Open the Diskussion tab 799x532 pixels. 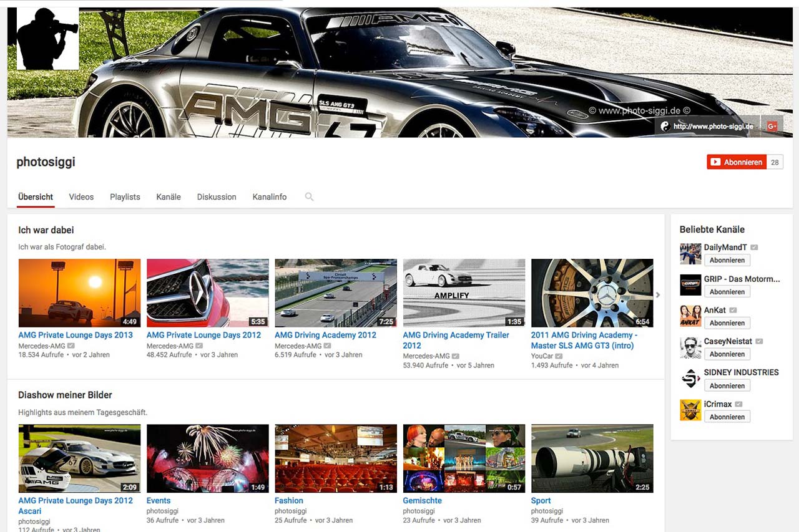217,197
